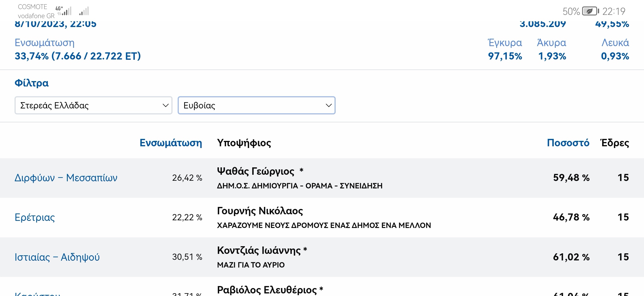Tap the Λευκά 0,93% statistic

tap(615, 50)
